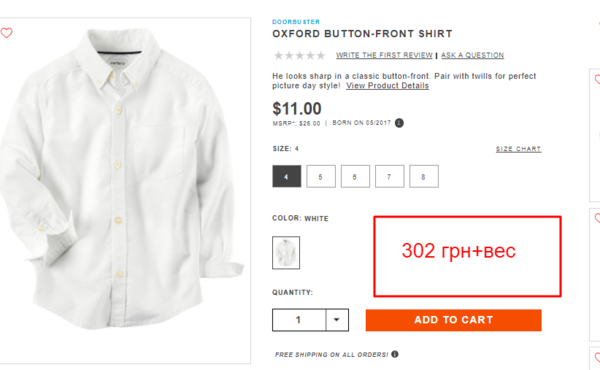Open Write The First Review link
This screenshot has width=600, height=370.
[x=384, y=55]
